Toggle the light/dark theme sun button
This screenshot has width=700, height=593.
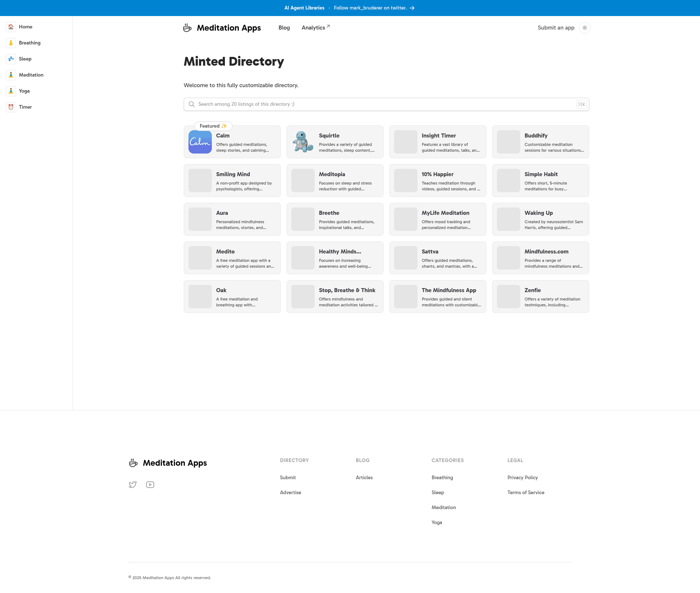(x=585, y=28)
